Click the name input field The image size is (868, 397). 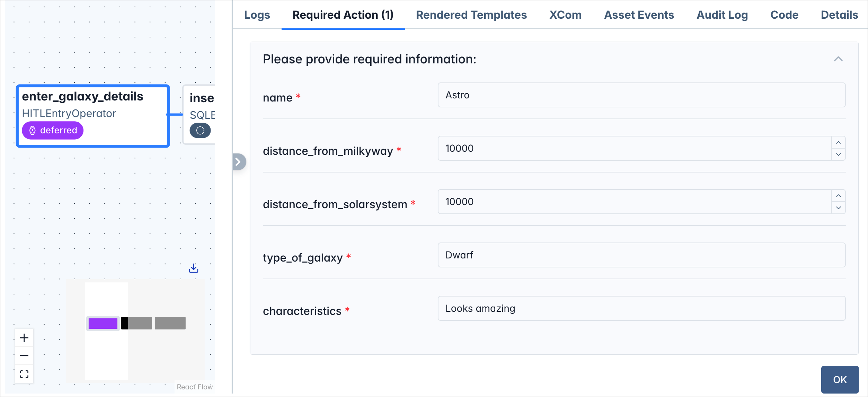click(641, 95)
